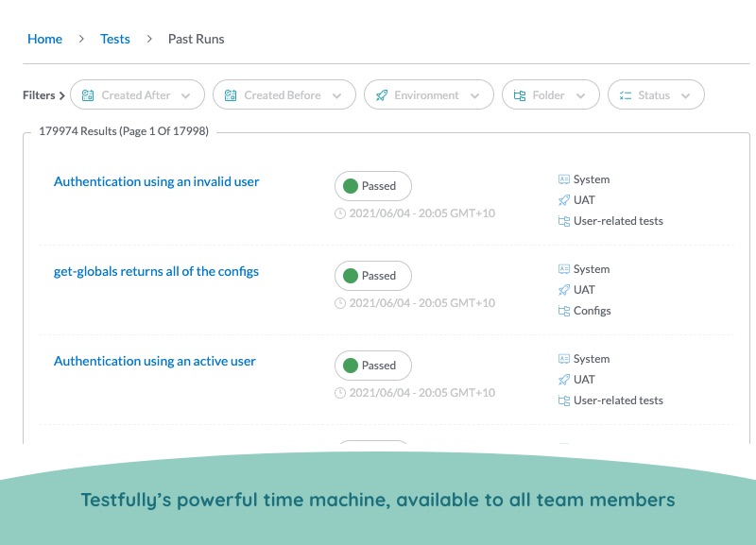
Task: Click UAT rocket icon on invalid user row
Action: point(564,200)
